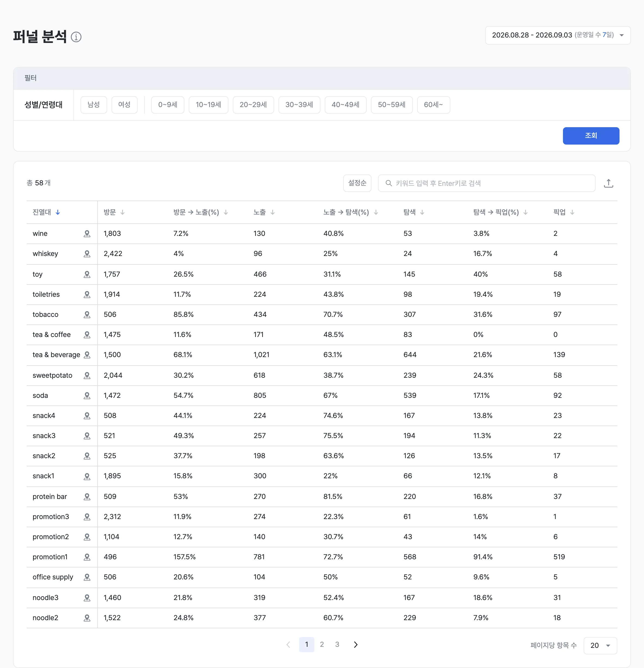Open the items per page dropdown
The image size is (644, 668).
tap(600, 645)
